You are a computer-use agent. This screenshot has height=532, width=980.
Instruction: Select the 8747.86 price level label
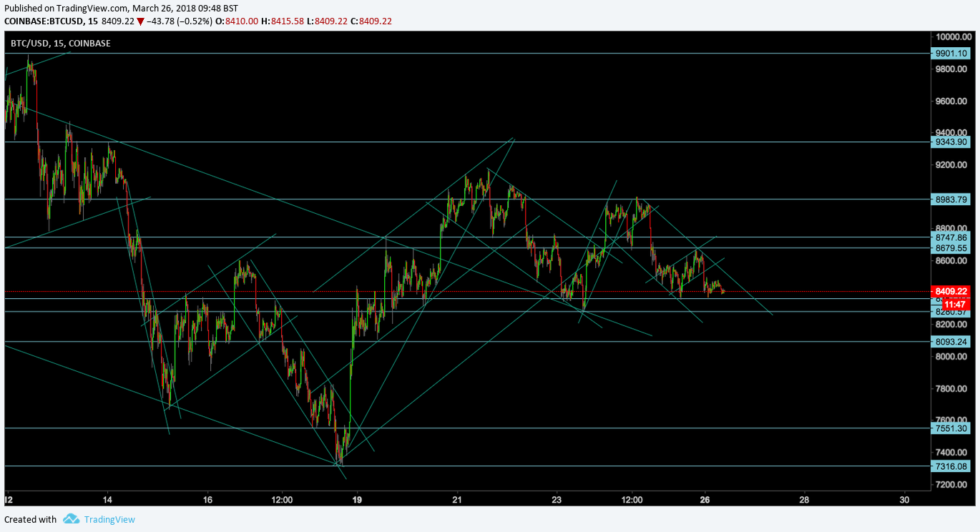tap(951, 237)
